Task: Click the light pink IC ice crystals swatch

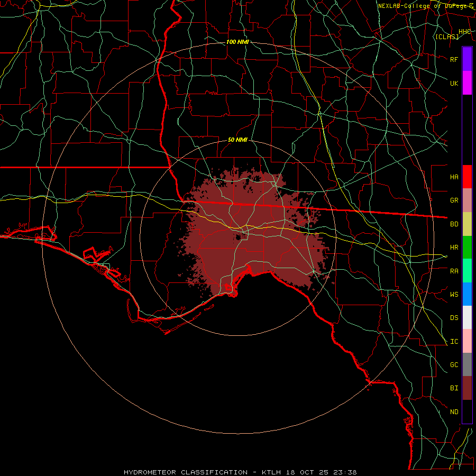Action: click(x=467, y=341)
